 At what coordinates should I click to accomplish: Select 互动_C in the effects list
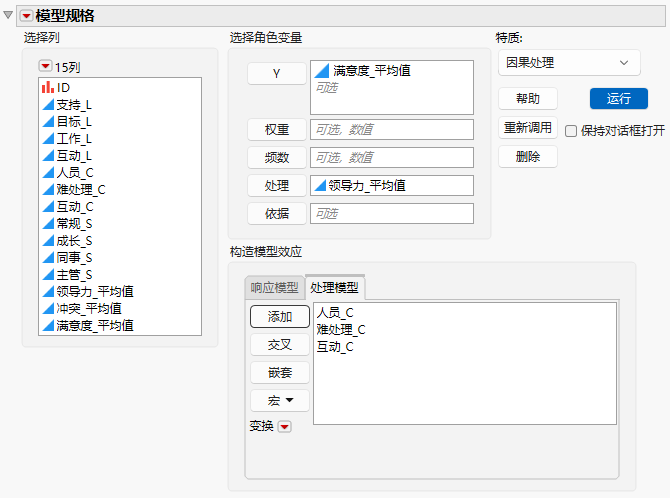[335, 347]
